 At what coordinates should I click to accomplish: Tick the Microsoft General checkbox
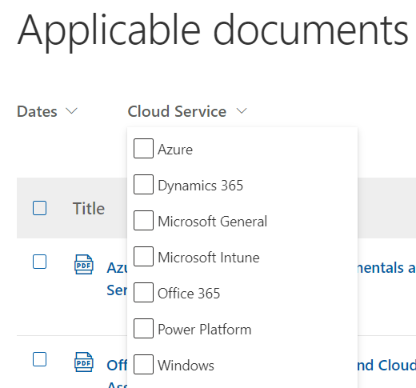143,220
